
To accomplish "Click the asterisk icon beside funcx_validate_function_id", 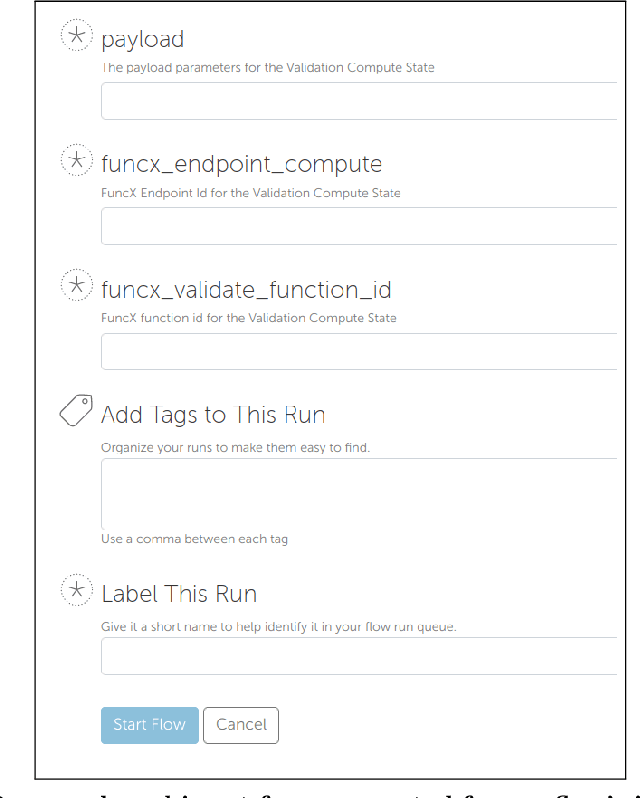I will click(76, 285).
